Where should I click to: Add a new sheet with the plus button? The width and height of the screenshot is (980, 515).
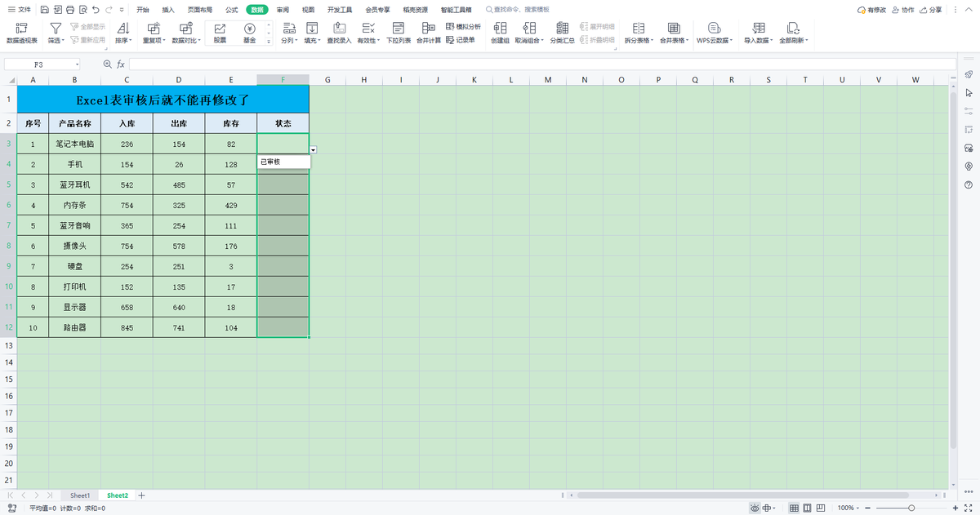pyautogui.click(x=141, y=495)
